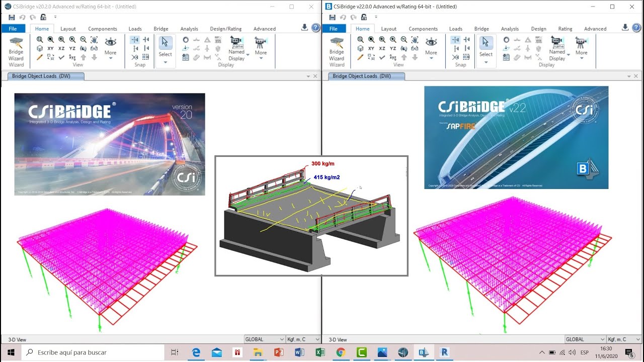This screenshot has height=362, width=644.
Task: Open Named Display dropdown arrow in v22 window
Action: pyautogui.click(x=569, y=55)
